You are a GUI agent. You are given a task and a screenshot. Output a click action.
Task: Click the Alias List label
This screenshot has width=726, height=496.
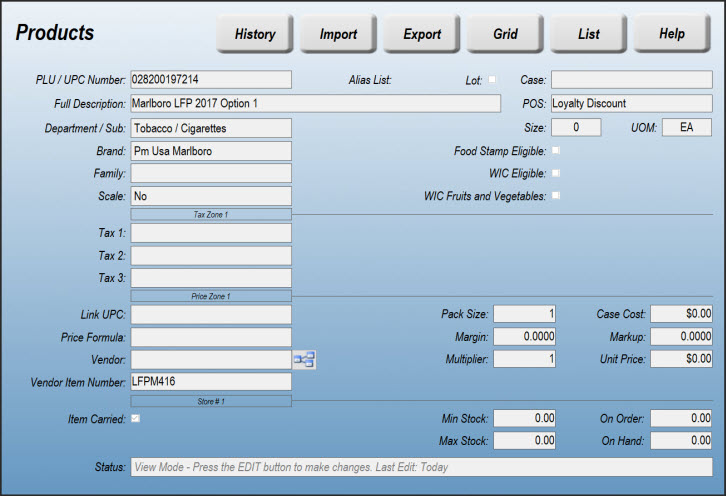click(x=370, y=80)
